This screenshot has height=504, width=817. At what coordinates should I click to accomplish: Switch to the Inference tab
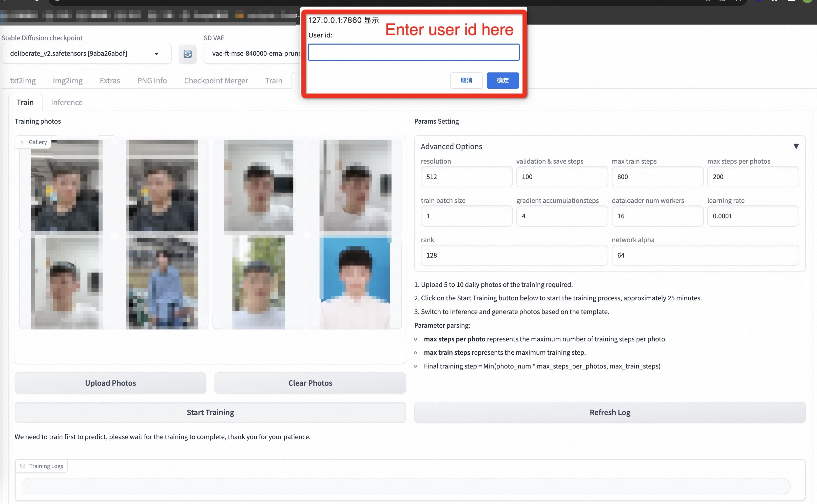click(67, 102)
